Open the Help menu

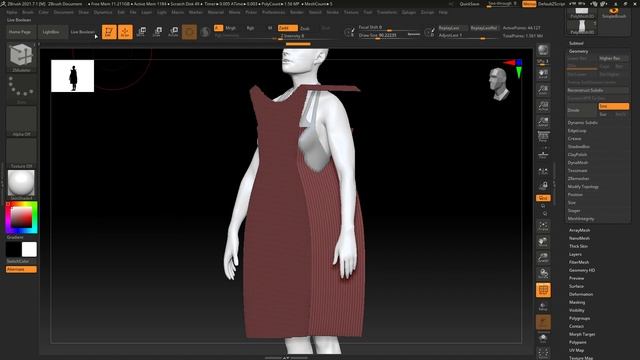tap(443, 12)
